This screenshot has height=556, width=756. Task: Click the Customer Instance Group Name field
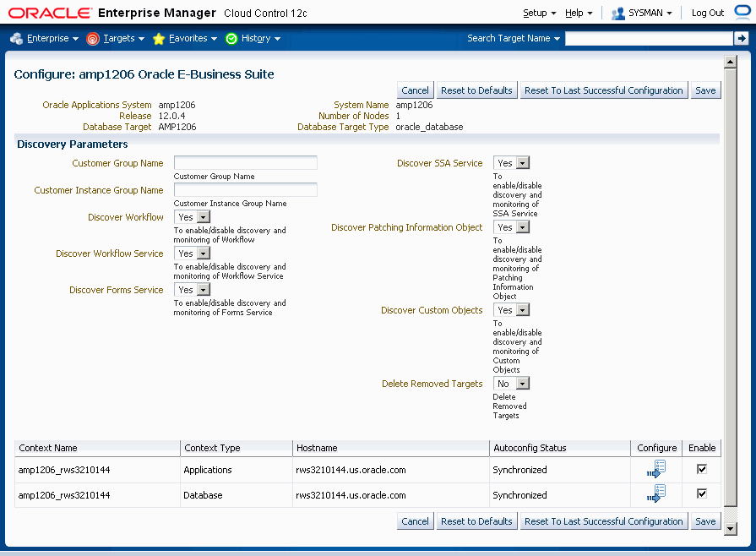point(246,189)
